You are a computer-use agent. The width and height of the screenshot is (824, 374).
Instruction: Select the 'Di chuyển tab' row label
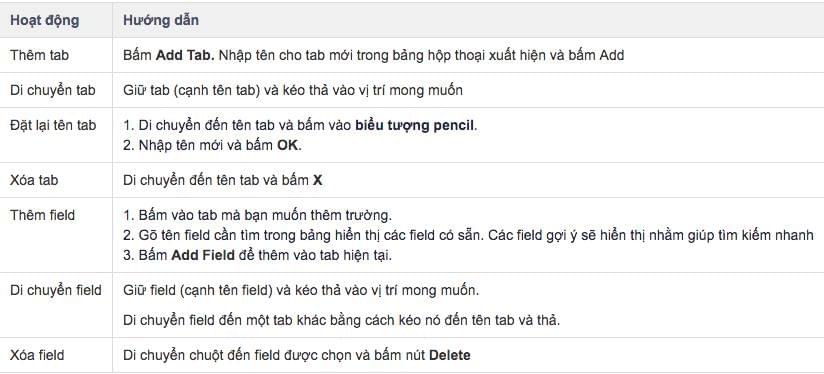(53, 90)
